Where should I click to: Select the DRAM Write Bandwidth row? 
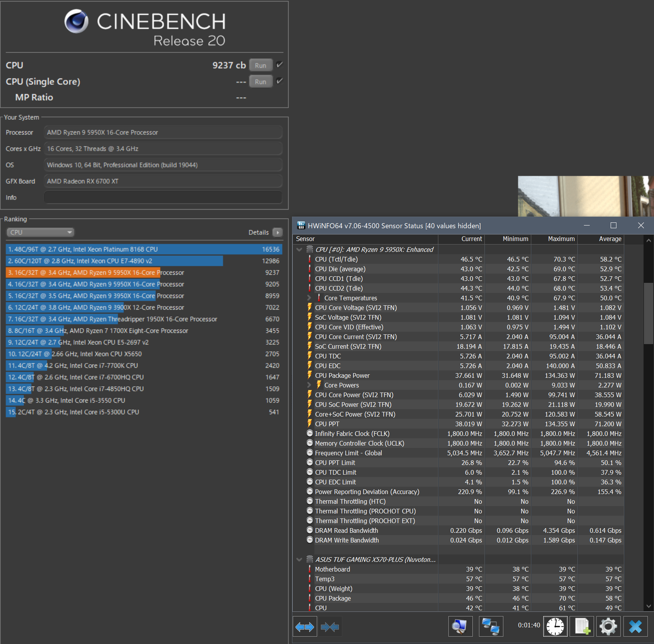[x=458, y=540]
